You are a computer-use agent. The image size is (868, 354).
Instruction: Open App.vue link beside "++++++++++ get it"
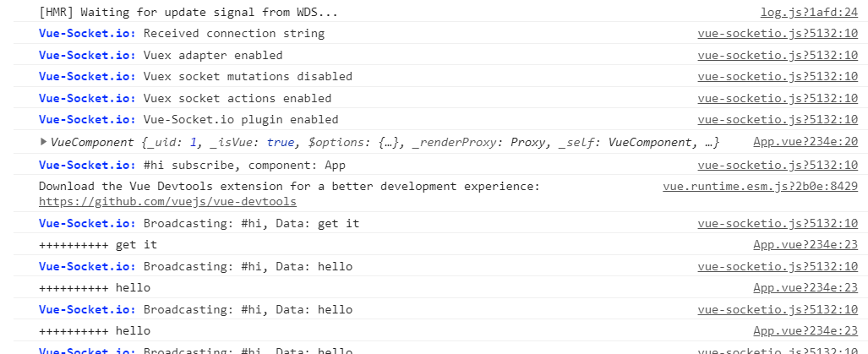point(805,245)
